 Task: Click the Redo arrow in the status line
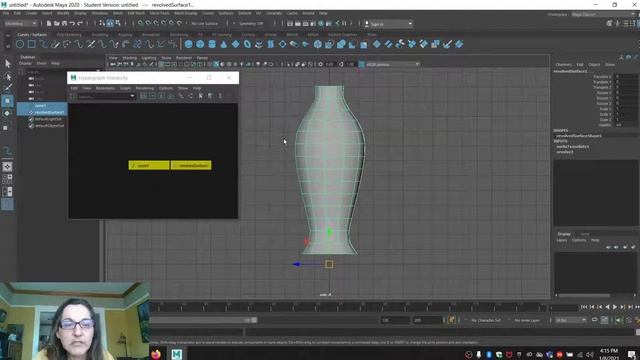[80, 24]
